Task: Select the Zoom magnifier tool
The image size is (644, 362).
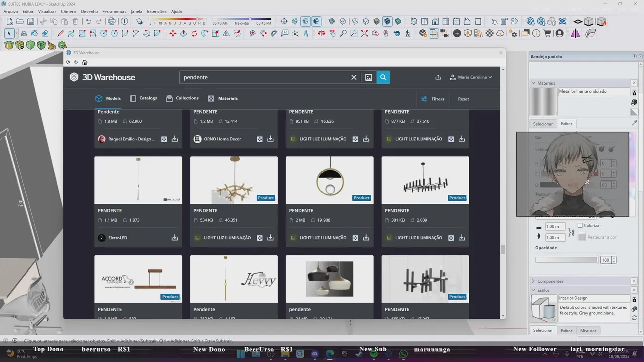Action: 343,33
